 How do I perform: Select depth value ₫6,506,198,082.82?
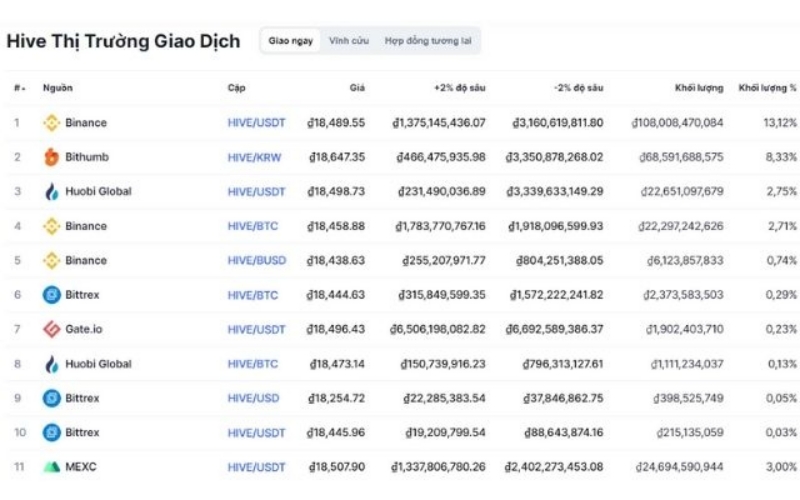(438, 330)
